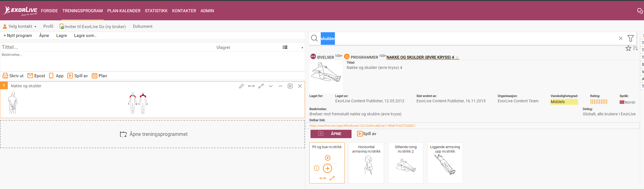The height and width of the screenshot is (189, 644).
Task: Send program via Epost
Action: coord(36,76)
